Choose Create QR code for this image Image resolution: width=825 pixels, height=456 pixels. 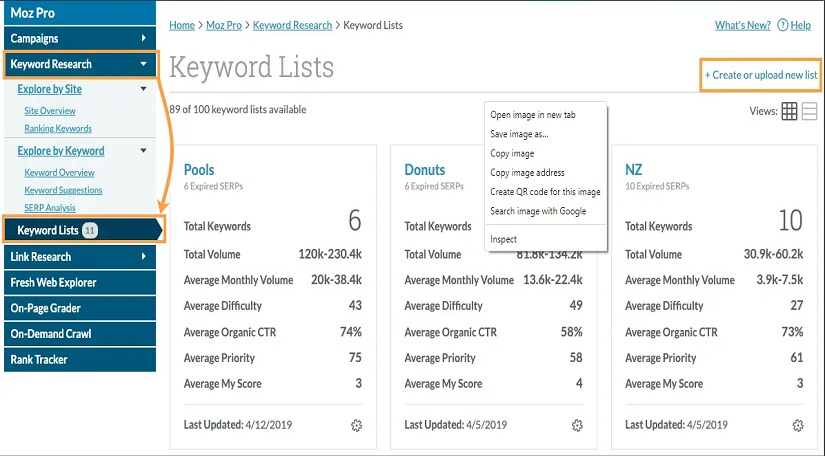[x=545, y=192]
